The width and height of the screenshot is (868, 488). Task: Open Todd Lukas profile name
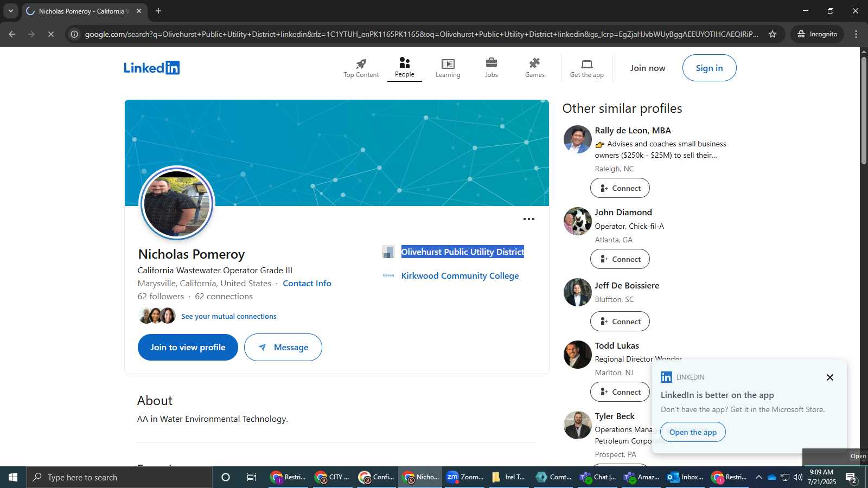(x=617, y=345)
